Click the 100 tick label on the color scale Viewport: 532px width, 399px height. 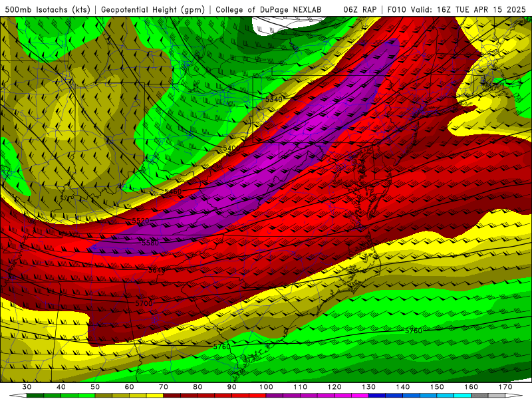coord(267,387)
